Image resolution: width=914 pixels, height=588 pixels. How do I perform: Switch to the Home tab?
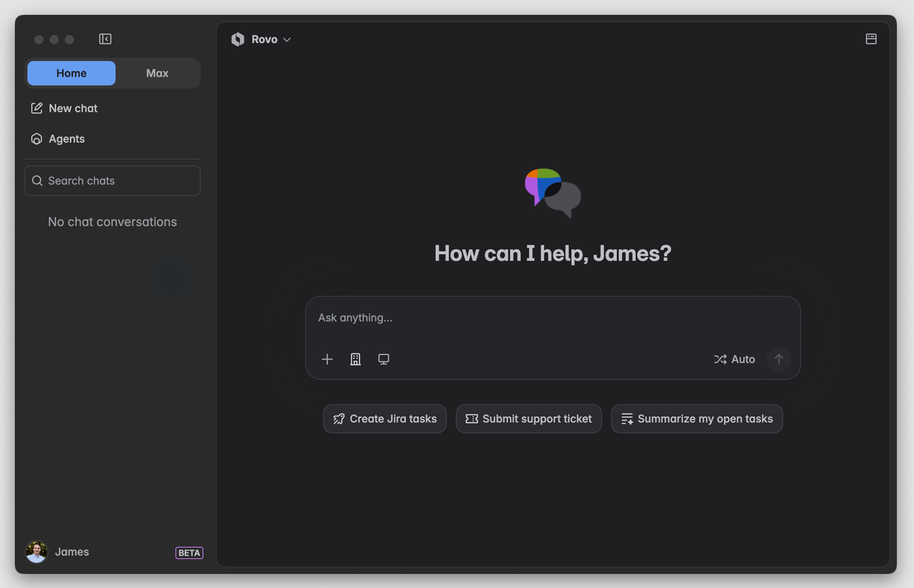71,74
